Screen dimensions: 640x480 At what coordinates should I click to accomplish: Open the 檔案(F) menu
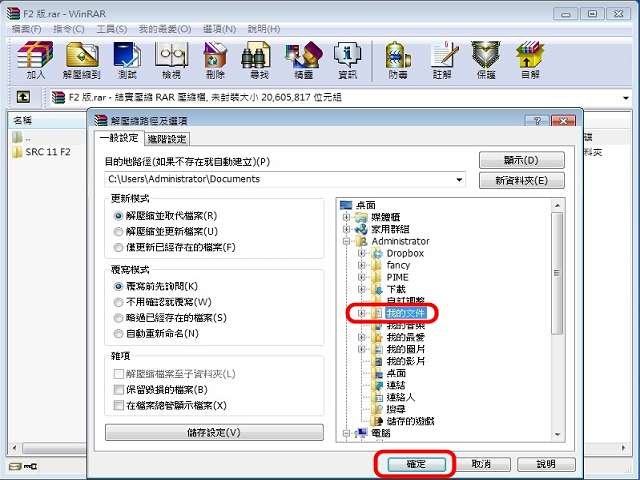click(27, 29)
